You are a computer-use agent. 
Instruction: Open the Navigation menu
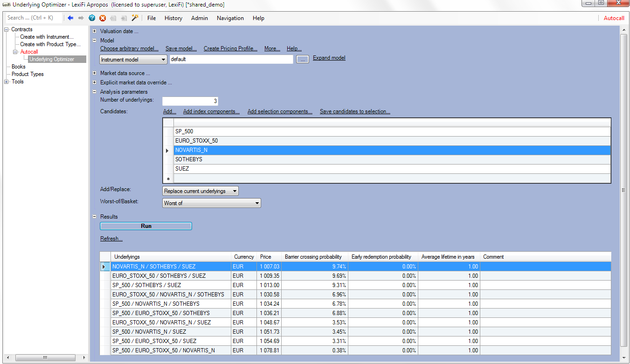[230, 18]
